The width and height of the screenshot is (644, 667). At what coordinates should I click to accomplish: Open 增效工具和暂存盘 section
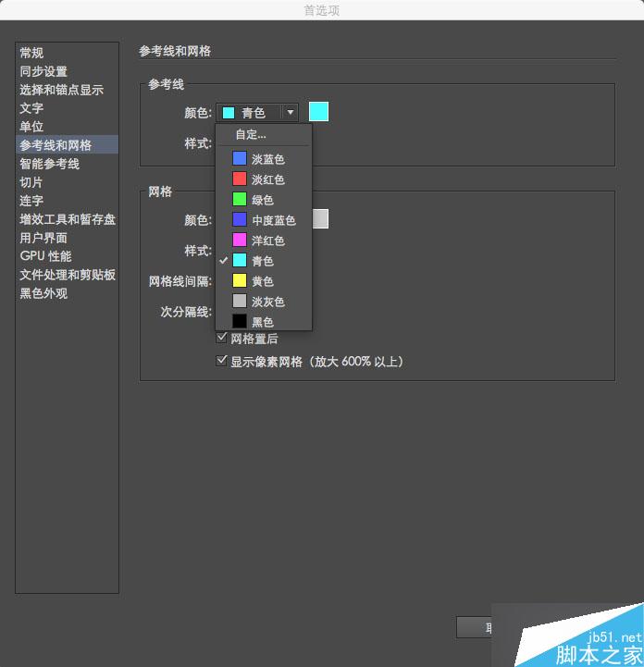[x=68, y=219]
